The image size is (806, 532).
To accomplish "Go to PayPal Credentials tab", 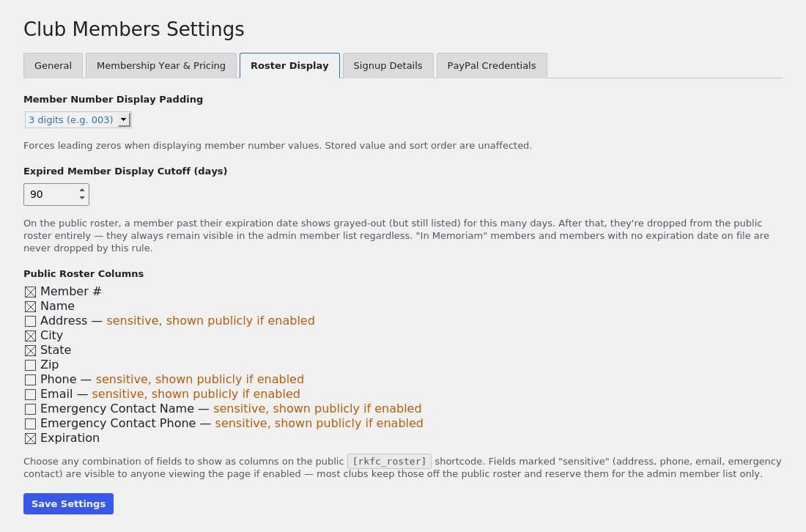I will 492,66.
